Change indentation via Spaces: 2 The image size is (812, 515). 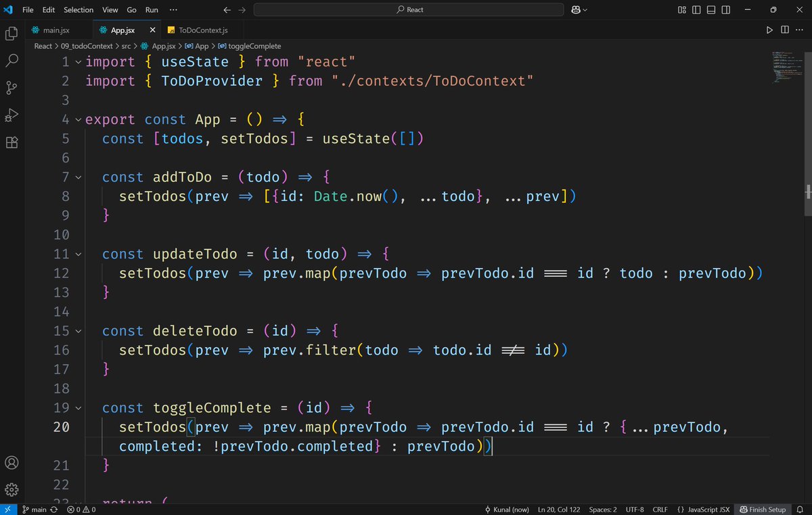tap(603, 509)
